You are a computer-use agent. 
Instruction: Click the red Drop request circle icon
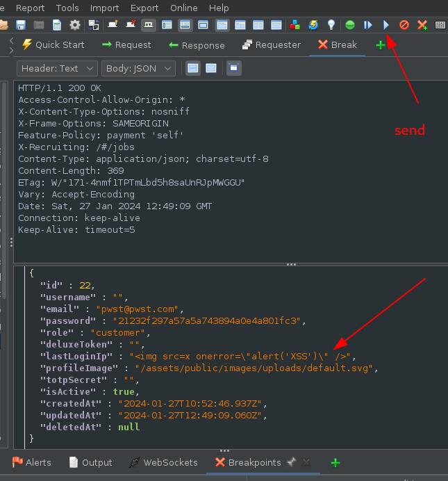coord(404,25)
